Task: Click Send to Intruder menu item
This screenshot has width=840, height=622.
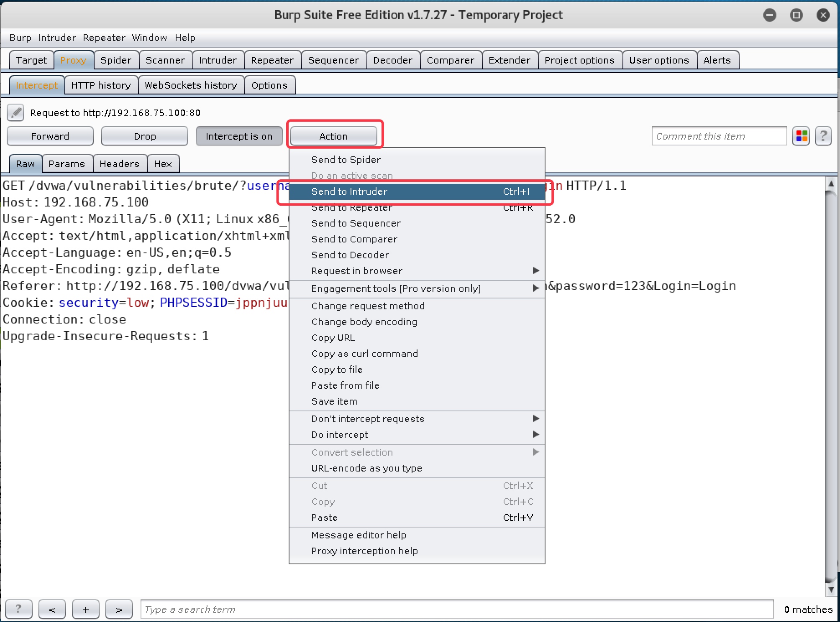Action: pyautogui.click(x=350, y=191)
